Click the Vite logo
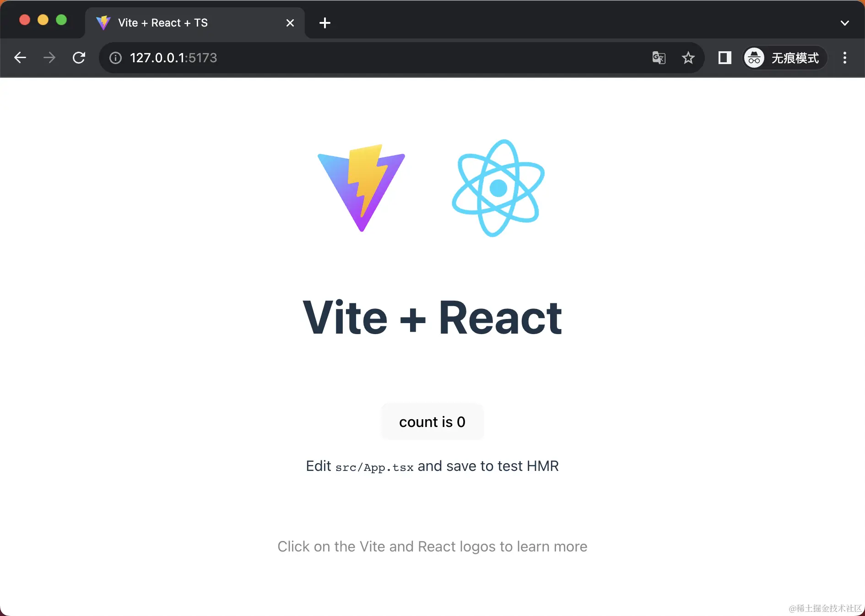This screenshot has height=616, width=865. (x=362, y=188)
